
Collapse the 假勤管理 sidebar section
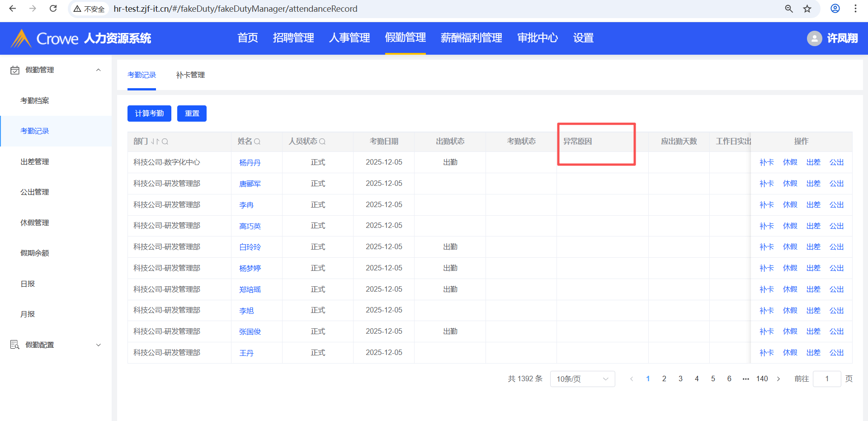click(98, 70)
